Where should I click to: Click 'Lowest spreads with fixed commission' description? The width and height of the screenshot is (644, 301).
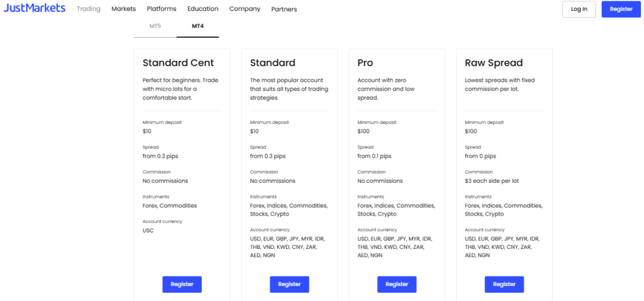point(500,85)
